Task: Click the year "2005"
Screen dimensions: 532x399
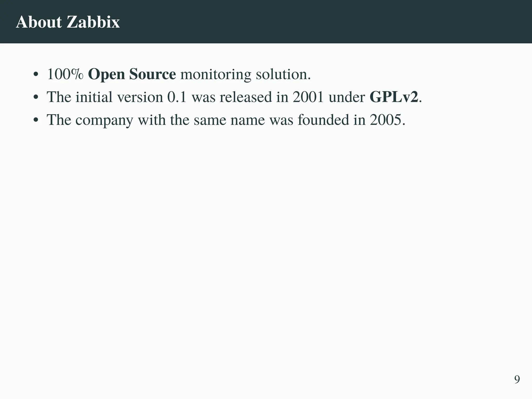Action: 387,120
